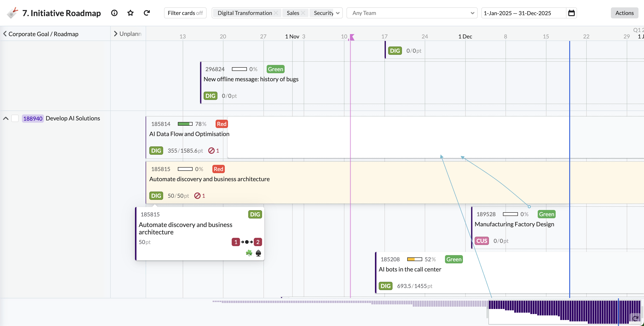The width and height of the screenshot is (644, 326).
Task: Click the dependency badge 1 on popup card
Action: coord(236,242)
